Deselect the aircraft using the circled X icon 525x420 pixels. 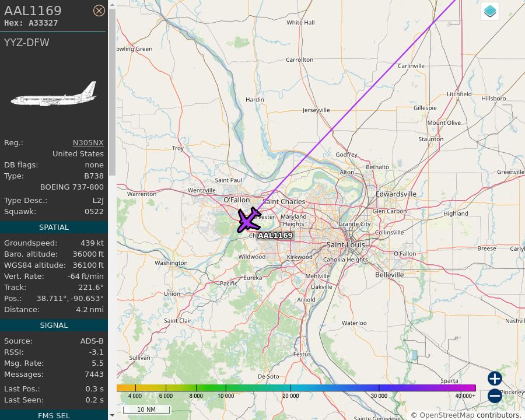click(x=99, y=10)
